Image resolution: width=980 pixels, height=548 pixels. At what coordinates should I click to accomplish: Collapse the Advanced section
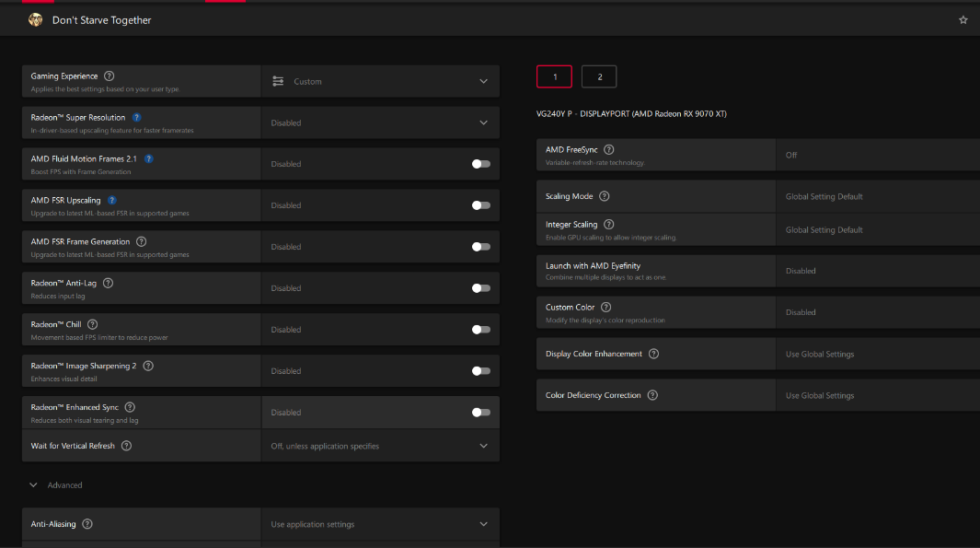34,485
